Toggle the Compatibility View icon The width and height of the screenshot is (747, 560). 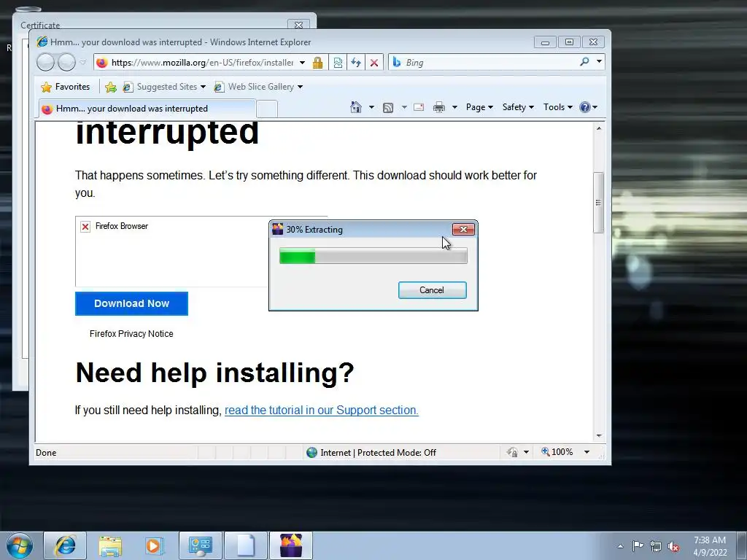tap(338, 63)
